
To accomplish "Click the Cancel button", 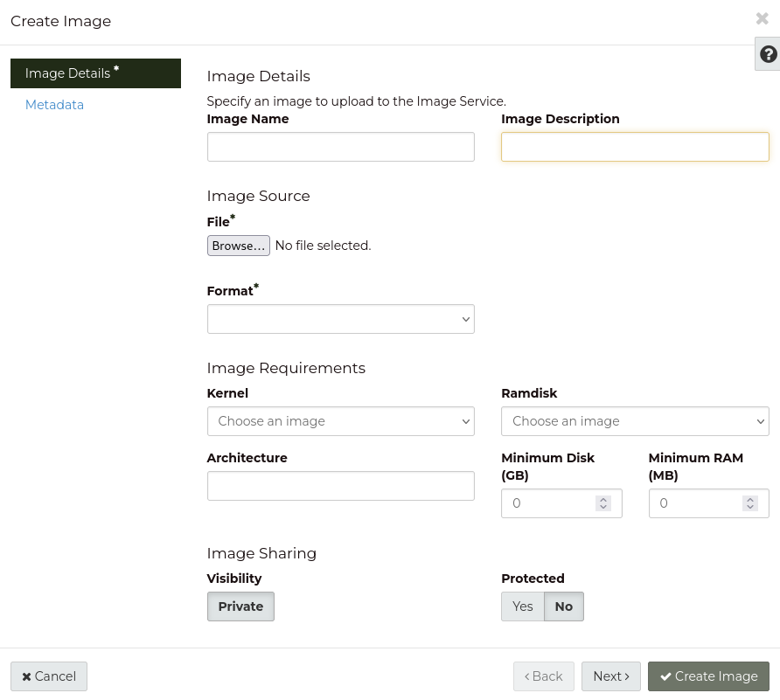I will [x=49, y=676].
